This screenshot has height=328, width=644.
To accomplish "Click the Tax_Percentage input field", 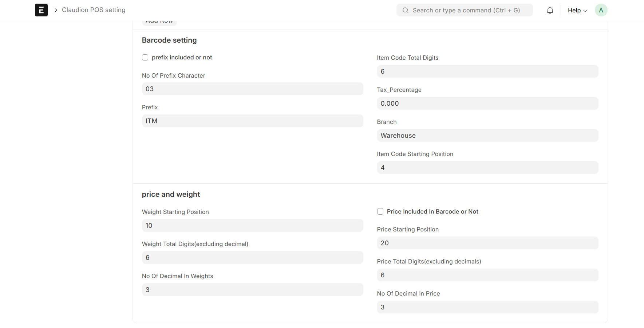I will tap(487, 104).
